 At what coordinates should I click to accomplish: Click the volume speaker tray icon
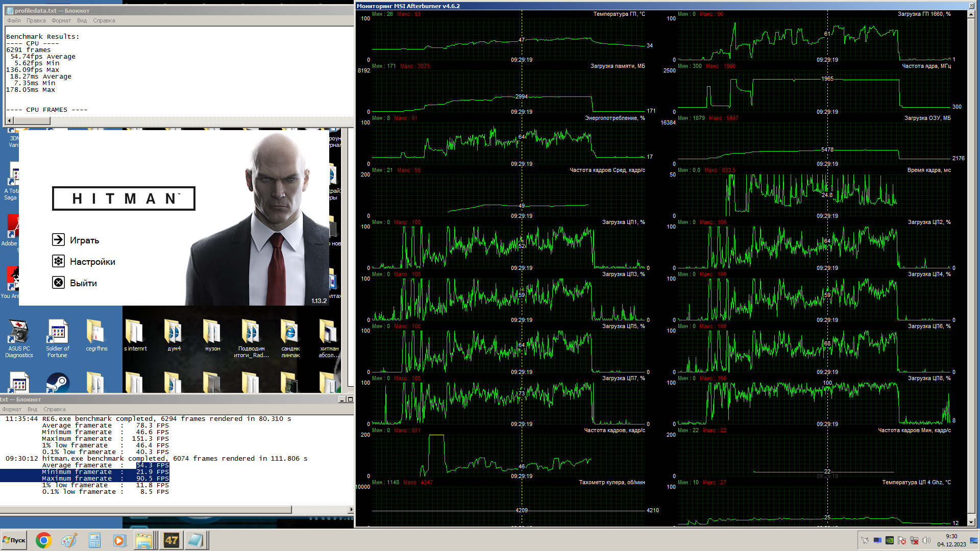(x=926, y=540)
